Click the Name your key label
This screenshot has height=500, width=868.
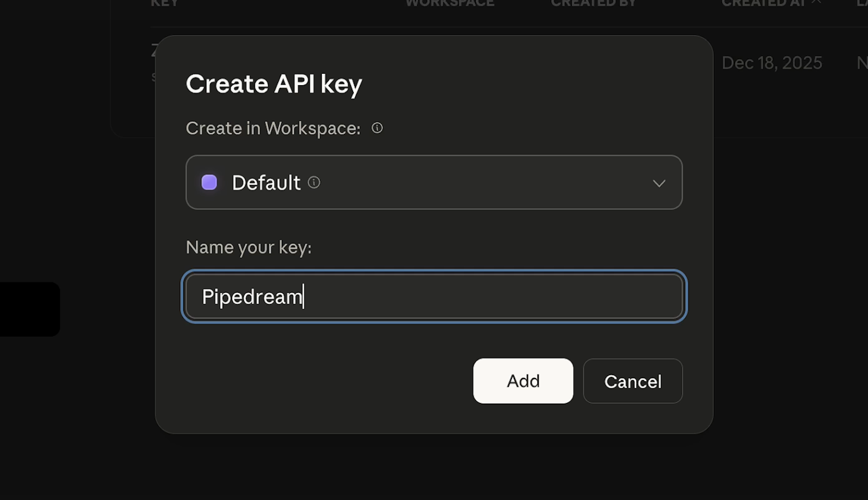pos(248,247)
